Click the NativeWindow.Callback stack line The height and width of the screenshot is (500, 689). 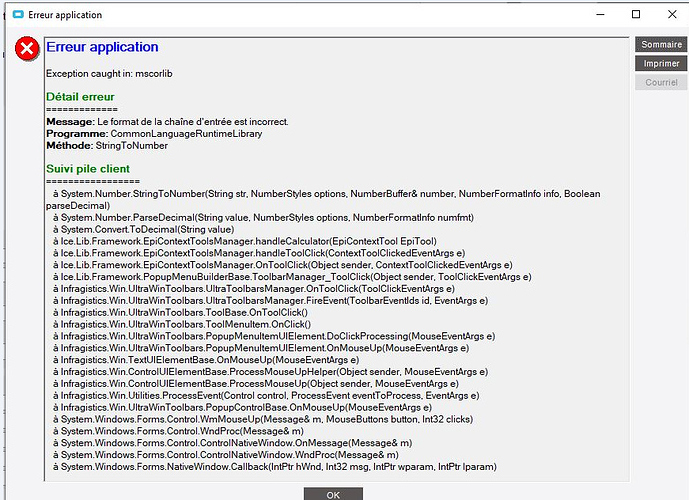click(x=275, y=467)
